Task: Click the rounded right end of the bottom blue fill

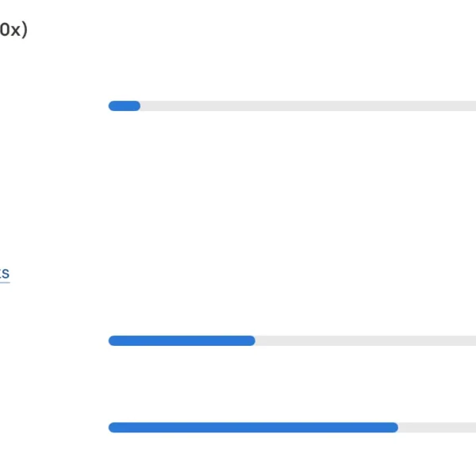Action: click(x=395, y=428)
